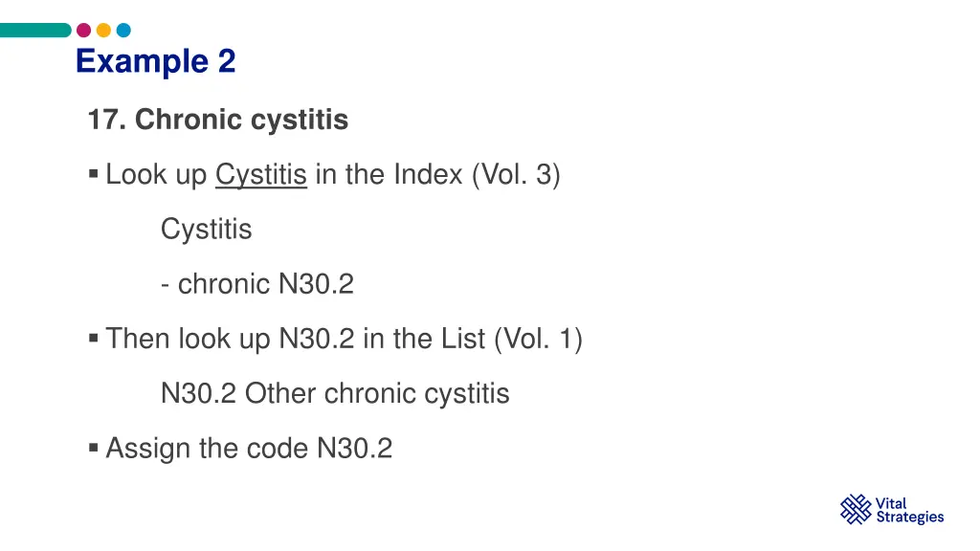980x551 pixels.
Task: Click the indented Cystitis index entry
Action: tap(207, 230)
